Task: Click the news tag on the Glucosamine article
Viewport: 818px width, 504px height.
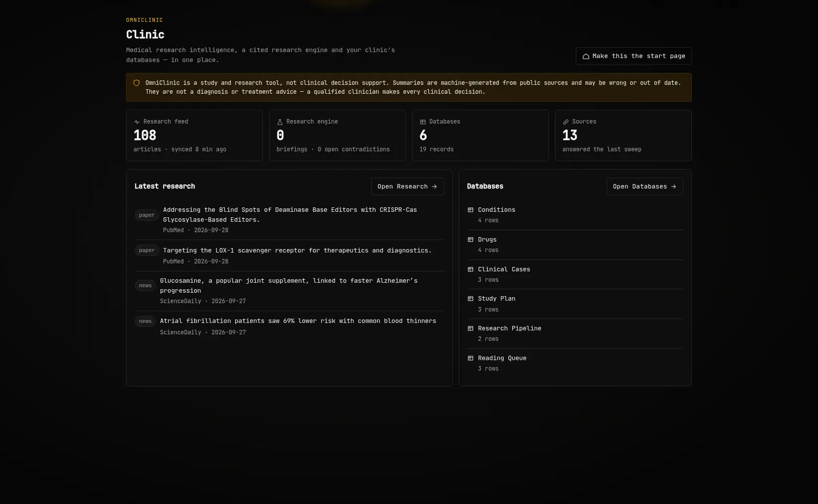Action: click(x=145, y=286)
